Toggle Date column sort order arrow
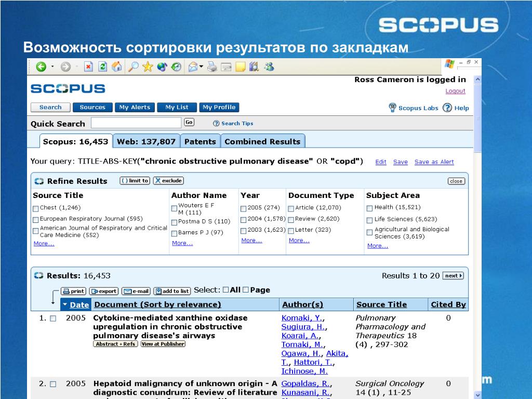 tap(65, 304)
